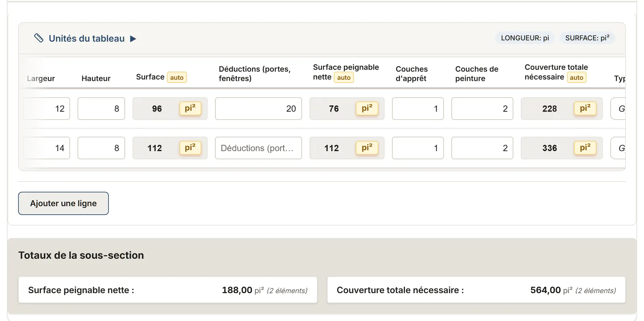Click auto badge in Surface peignable nette header

[344, 77]
